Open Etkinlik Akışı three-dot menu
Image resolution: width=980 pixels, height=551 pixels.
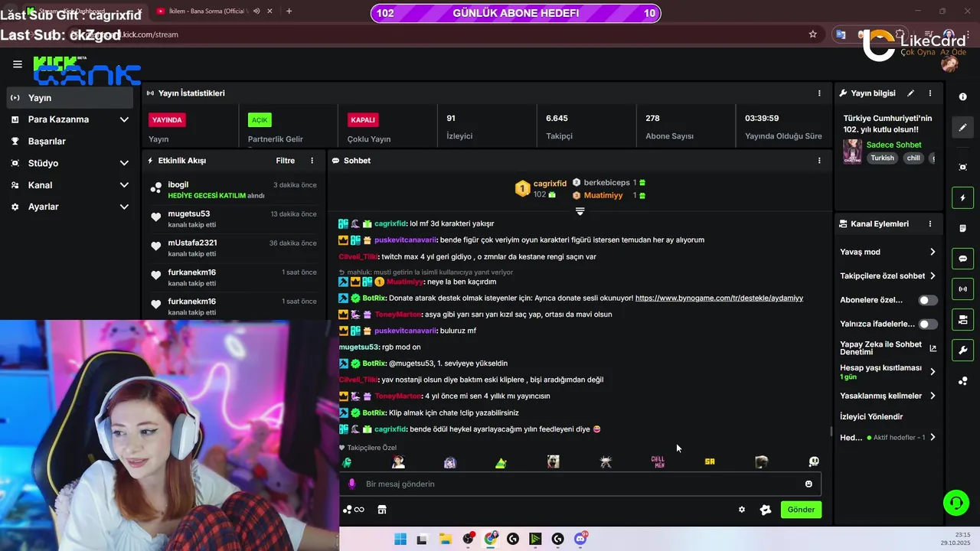pos(312,161)
